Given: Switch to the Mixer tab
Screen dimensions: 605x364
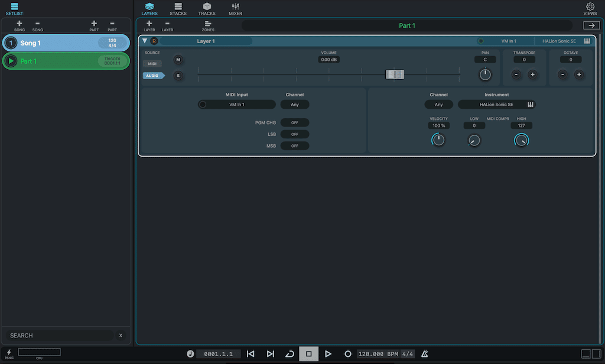Looking at the screenshot, I should (x=235, y=8).
